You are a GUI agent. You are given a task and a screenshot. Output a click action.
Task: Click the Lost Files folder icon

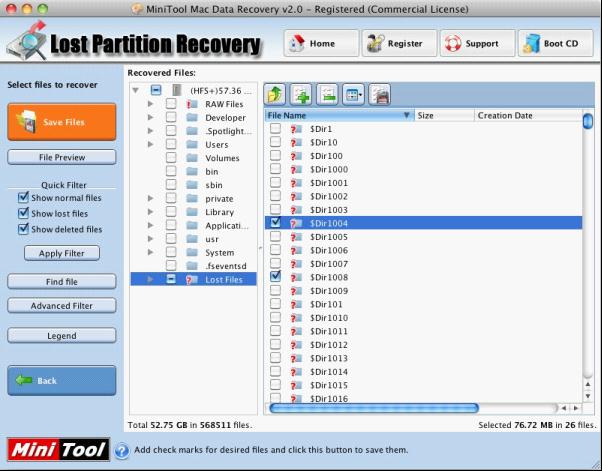pos(192,280)
